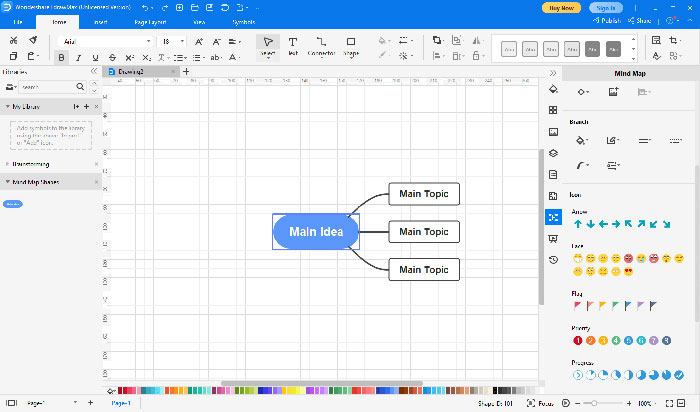Toggle italic text style
The width and height of the screenshot is (700, 412).
pyautogui.click(x=77, y=58)
